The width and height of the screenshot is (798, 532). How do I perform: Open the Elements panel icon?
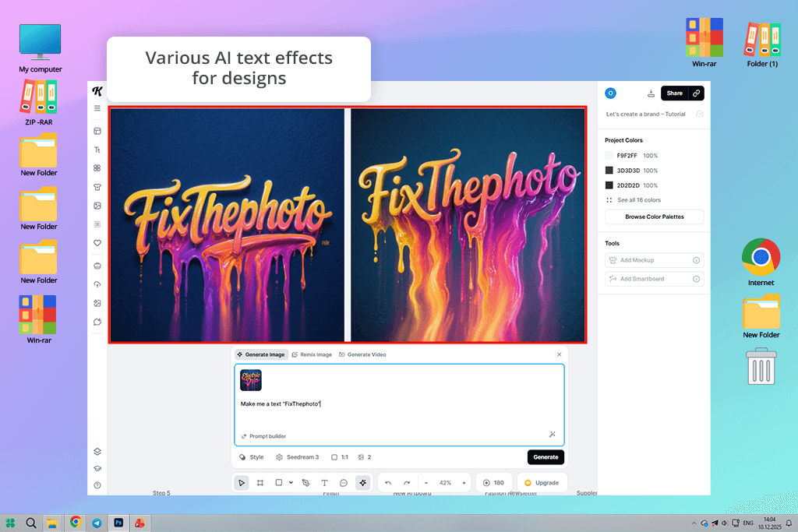(97, 168)
